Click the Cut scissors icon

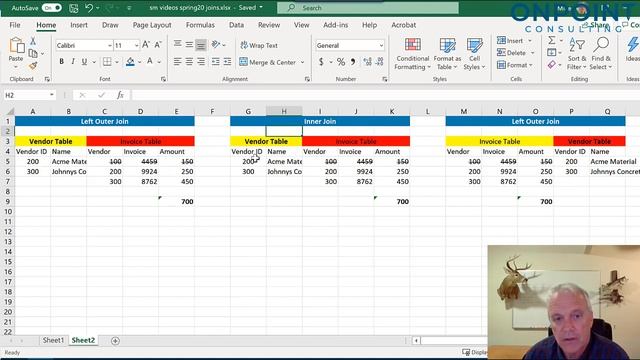point(33,41)
